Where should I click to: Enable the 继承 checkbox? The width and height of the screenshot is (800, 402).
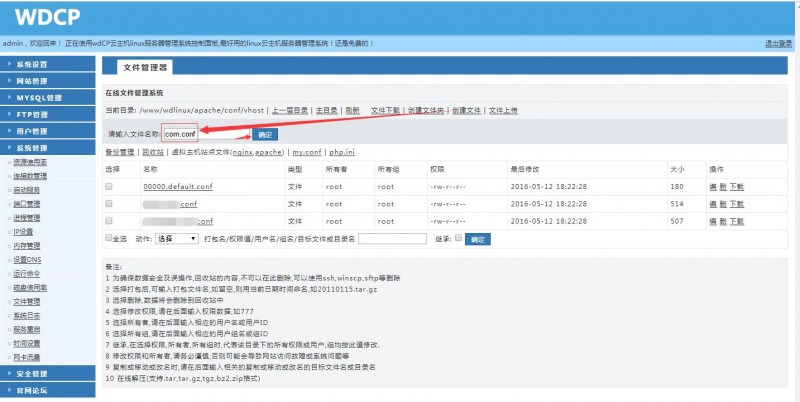458,239
